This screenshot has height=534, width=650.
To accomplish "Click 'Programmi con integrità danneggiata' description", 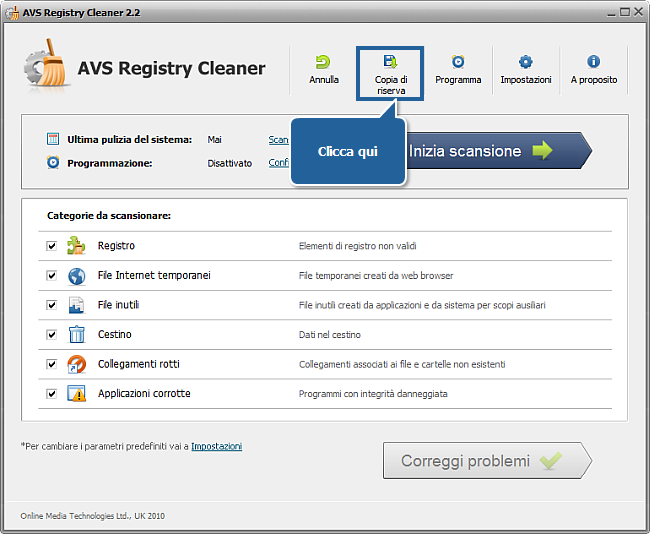I will tap(373, 394).
